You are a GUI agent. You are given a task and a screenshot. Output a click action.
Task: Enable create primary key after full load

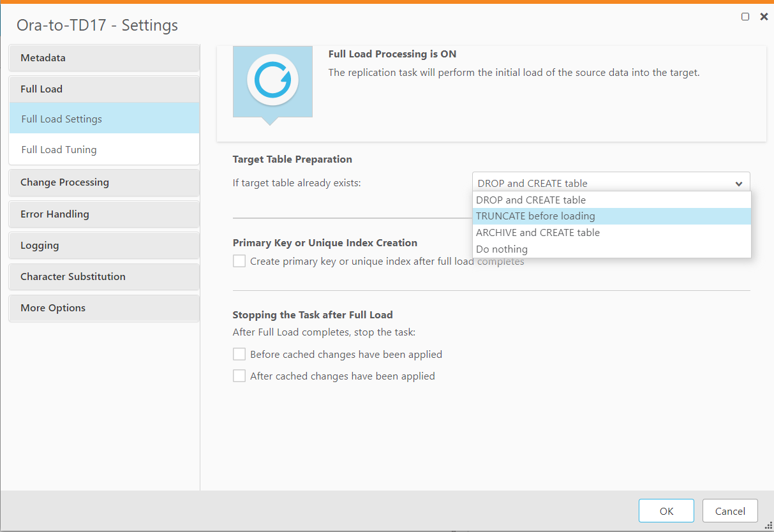tap(239, 261)
